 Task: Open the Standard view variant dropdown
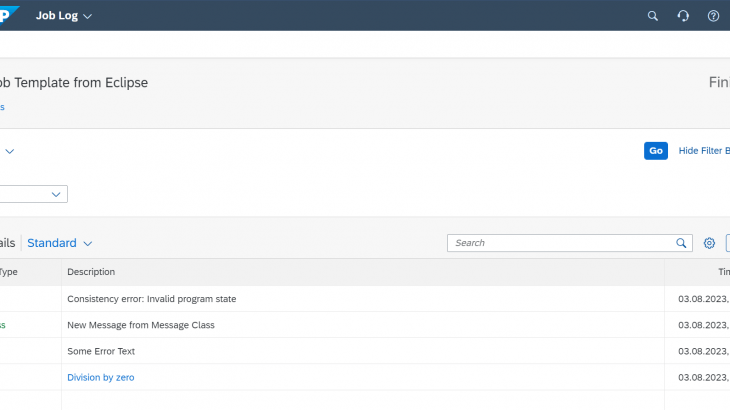(x=60, y=243)
